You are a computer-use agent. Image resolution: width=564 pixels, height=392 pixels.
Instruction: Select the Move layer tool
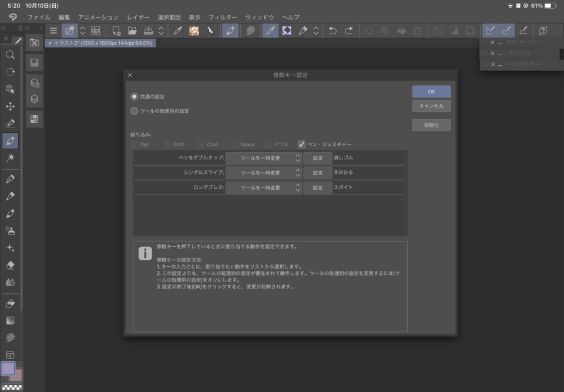pyautogui.click(x=10, y=106)
